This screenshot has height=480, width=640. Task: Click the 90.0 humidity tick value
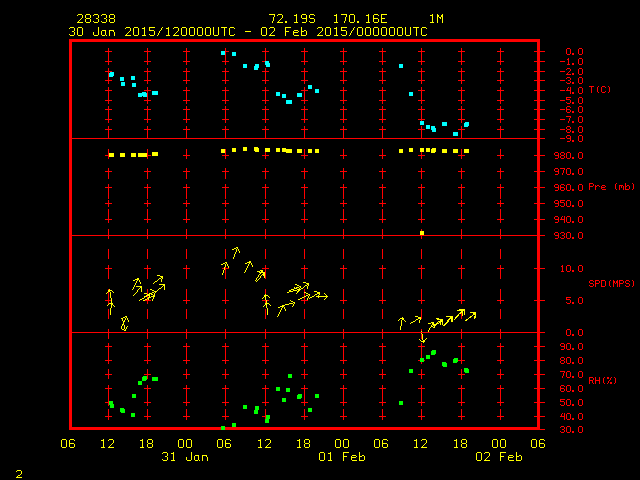click(571, 347)
